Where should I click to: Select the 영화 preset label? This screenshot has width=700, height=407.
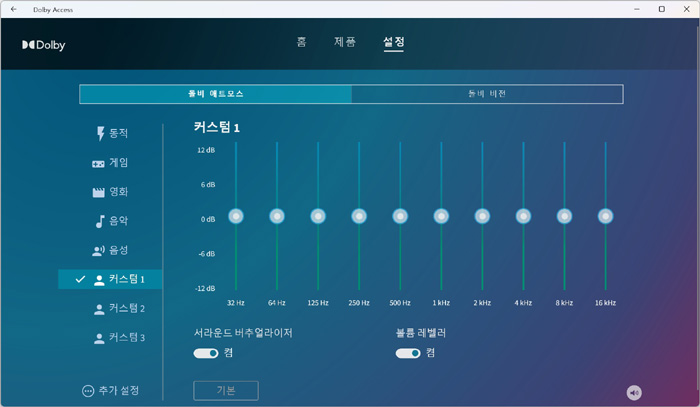tap(119, 191)
